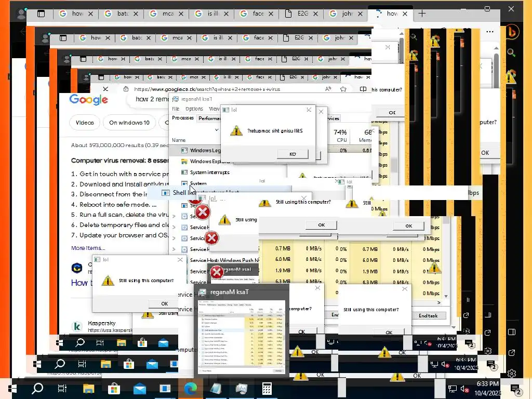
Task: Click OK in lower-left 'Still using this computer?' dialog
Action: (x=165, y=303)
